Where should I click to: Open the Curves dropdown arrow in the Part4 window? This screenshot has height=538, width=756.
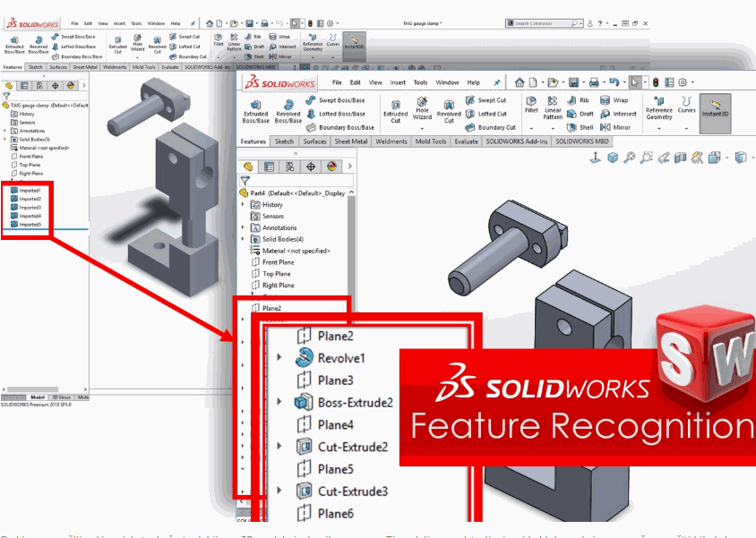click(x=686, y=129)
